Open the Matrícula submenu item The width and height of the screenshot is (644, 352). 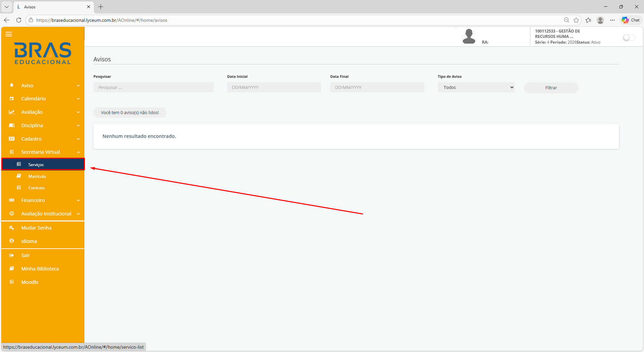coord(37,176)
